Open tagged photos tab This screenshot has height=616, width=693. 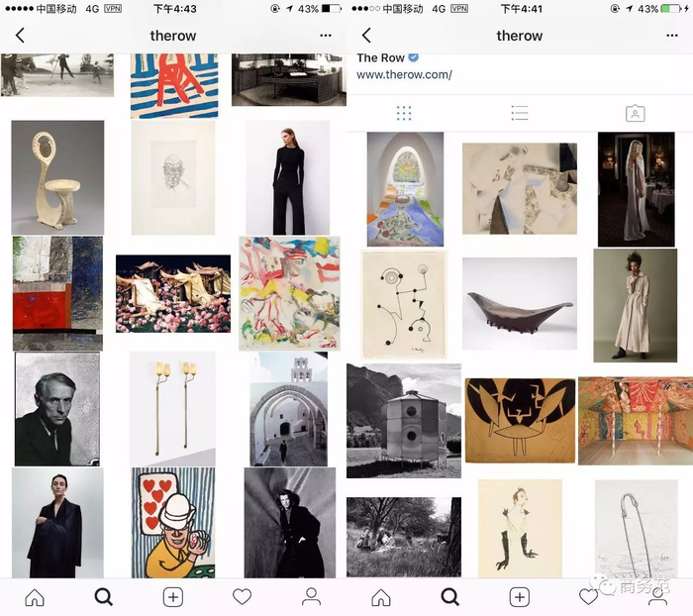click(636, 113)
